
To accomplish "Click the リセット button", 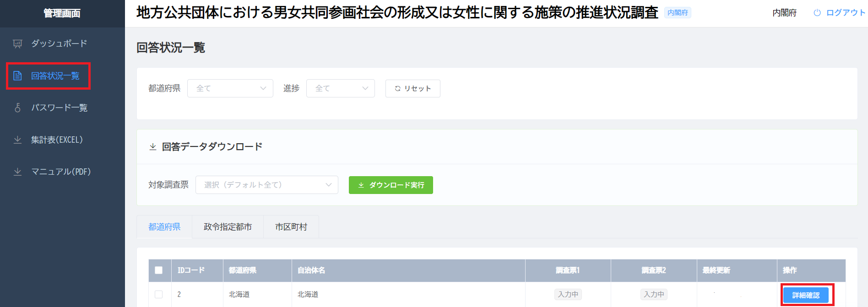I will (x=413, y=88).
